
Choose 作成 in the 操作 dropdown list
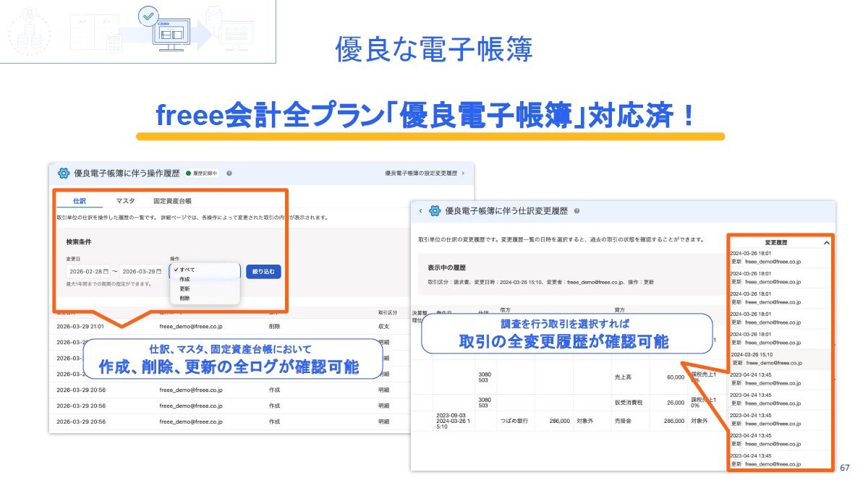[x=205, y=279]
